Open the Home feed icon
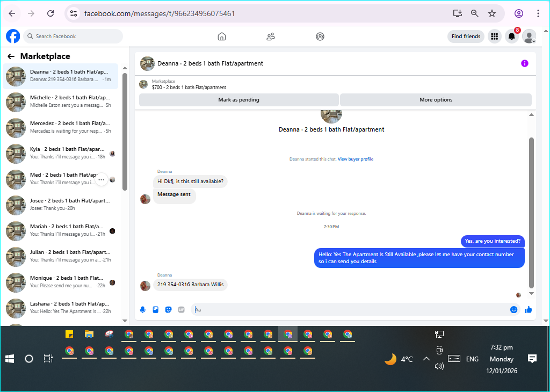Viewport: 550px width, 392px height. 222,37
